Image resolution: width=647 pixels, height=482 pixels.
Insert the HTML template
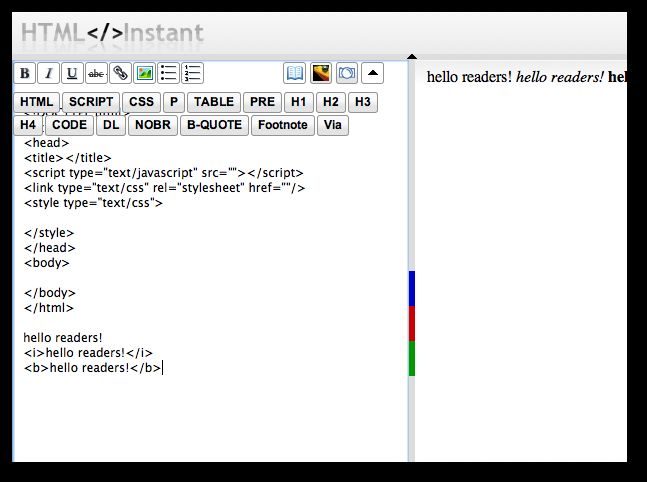[x=37, y=102]
